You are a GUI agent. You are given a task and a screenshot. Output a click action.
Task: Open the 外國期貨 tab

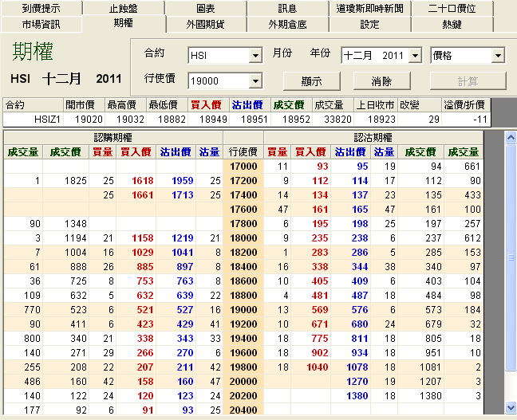pos(205,24)
